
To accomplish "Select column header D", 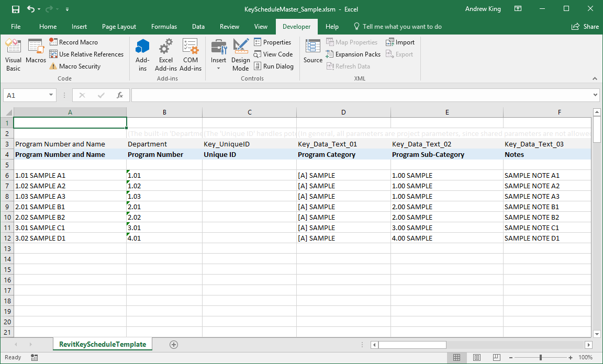I will 343,112.
